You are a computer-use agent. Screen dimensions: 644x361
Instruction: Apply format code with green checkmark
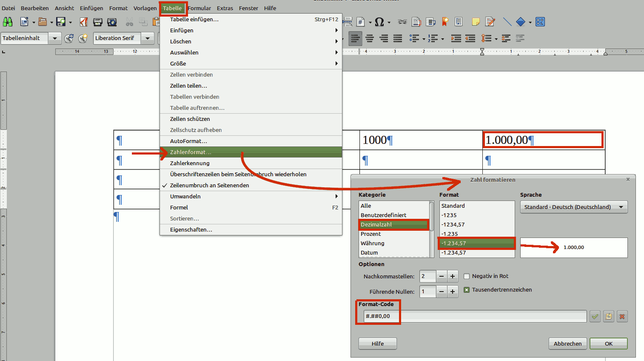click(595, 316)
